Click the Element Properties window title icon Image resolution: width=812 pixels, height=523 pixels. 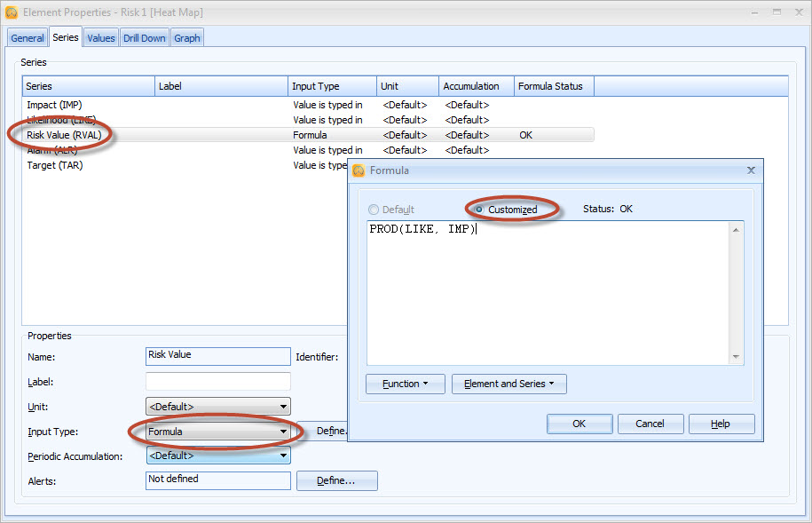12,13
